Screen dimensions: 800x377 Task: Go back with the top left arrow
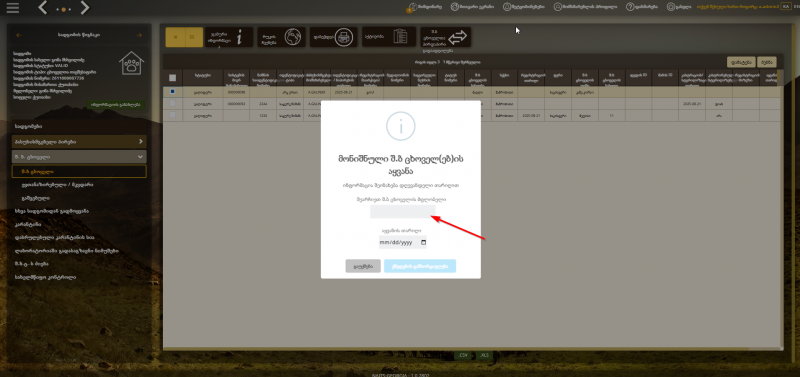point(43,8)
